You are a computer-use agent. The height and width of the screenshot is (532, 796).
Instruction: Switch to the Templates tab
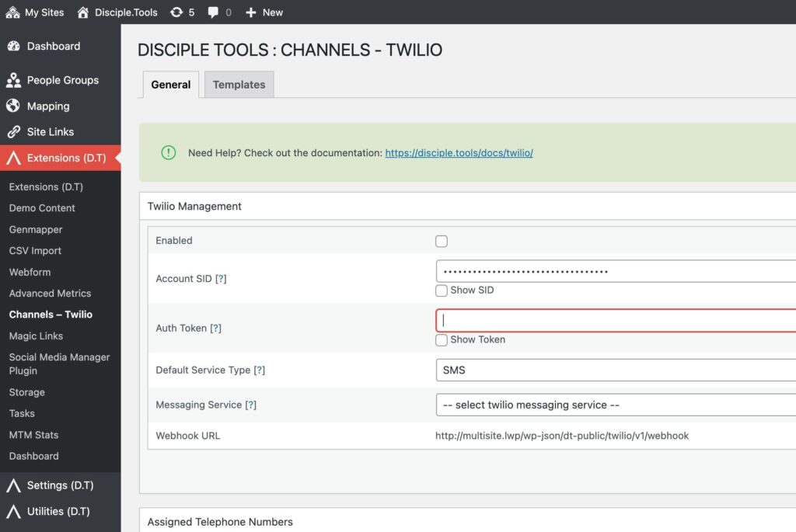click(x=239, y=85)
